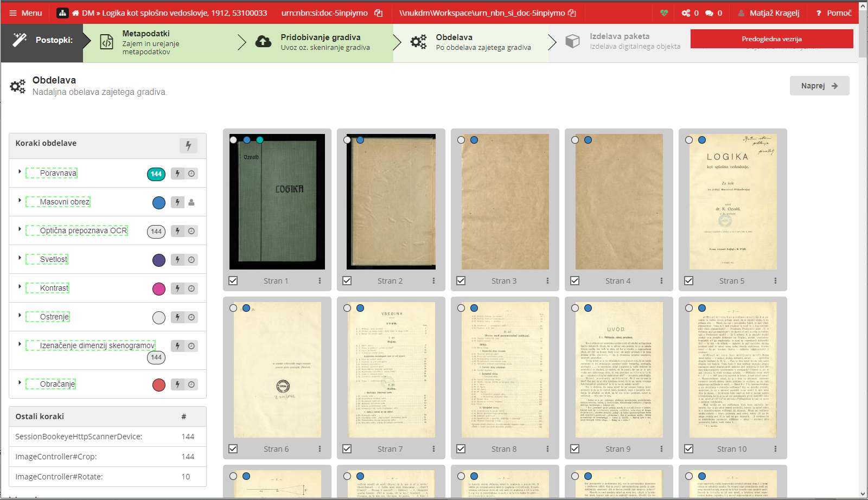This screenshot has height=500, width=868.
Task: Run Izenačenje dimenzij lightning icon
Action: [177, 346]
